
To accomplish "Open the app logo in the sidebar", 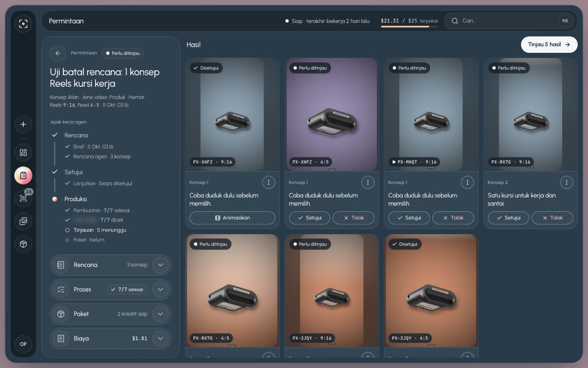I will click(x=23, y=24).
